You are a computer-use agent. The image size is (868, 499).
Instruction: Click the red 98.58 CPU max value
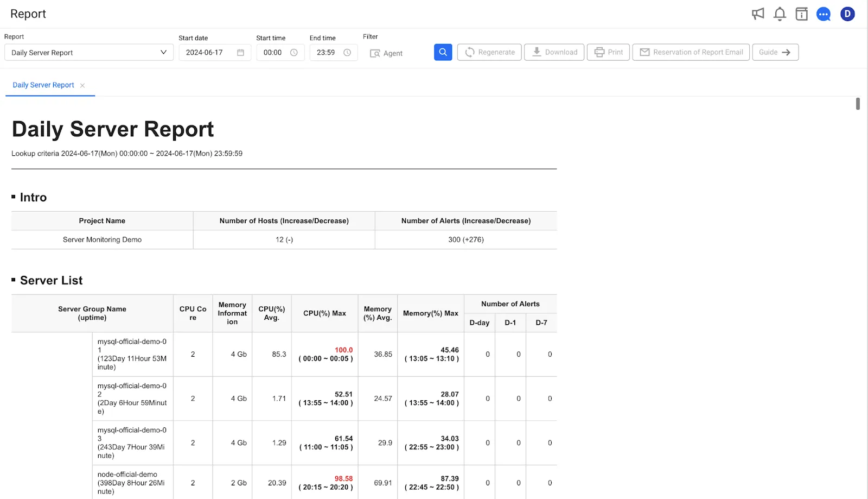tap(343, 479)
